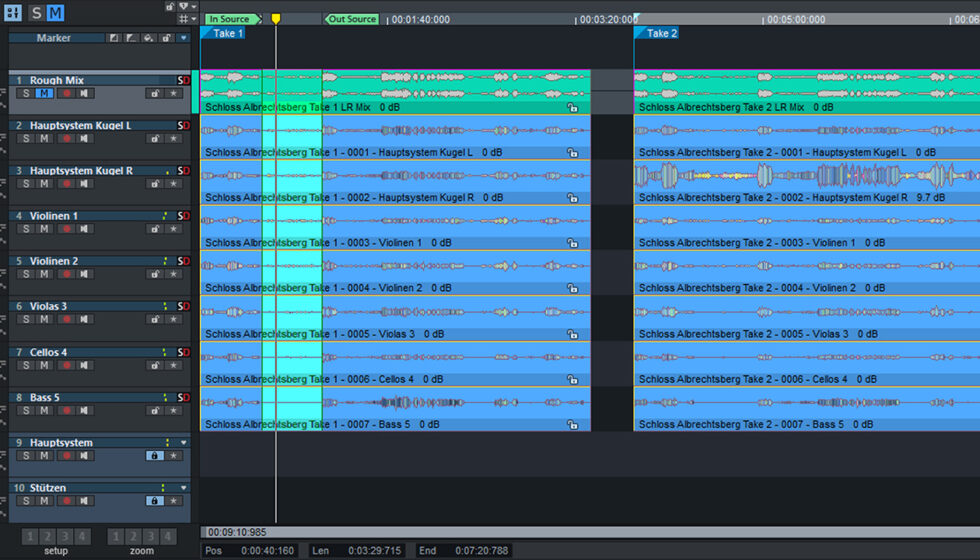Click lock icon on Take 1 Bass 5 clip
This screenshot has height=560, width=980.
(x=572, y=425)
